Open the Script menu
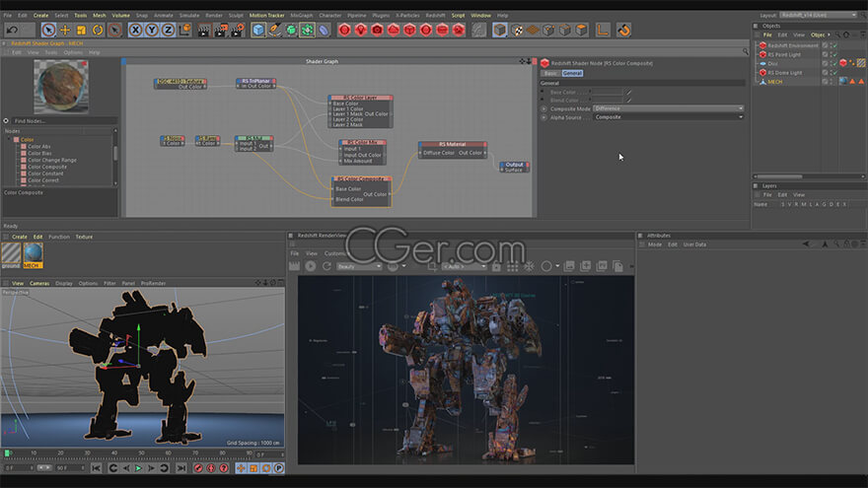The width and height of the screenshot is (868, 488). click(x=458, y=16)
